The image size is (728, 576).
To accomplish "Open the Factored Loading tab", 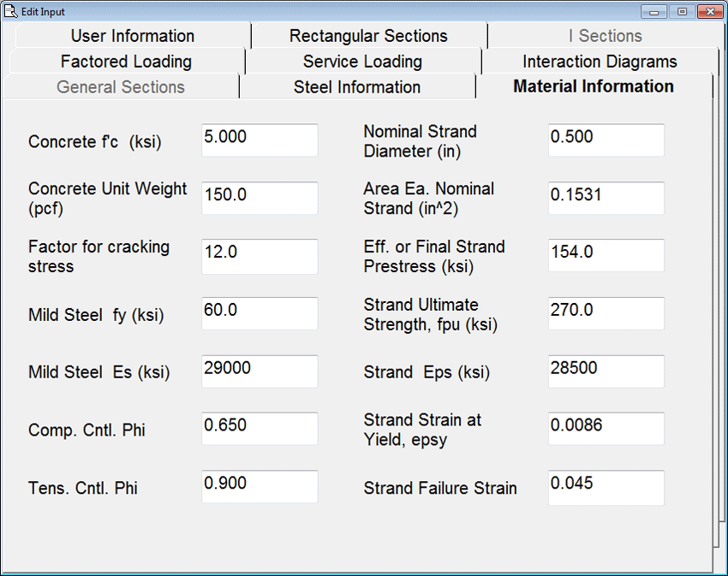I will [x=126, y=62].
